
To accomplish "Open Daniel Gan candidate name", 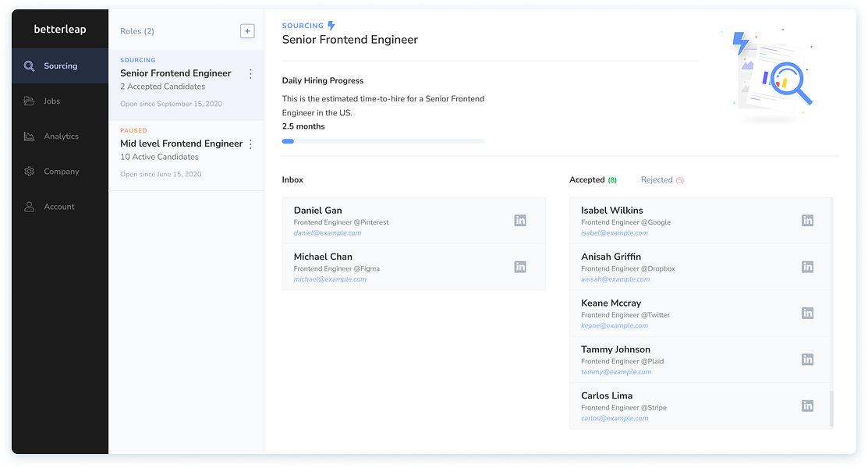I will pos(317,211).
